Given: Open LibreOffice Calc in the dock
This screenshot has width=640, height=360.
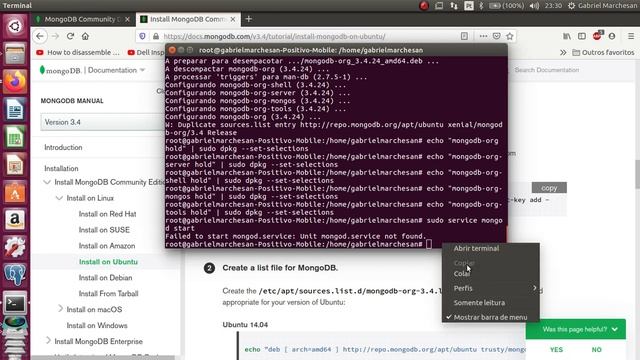Looking at the screenshot, I should 15,138.
